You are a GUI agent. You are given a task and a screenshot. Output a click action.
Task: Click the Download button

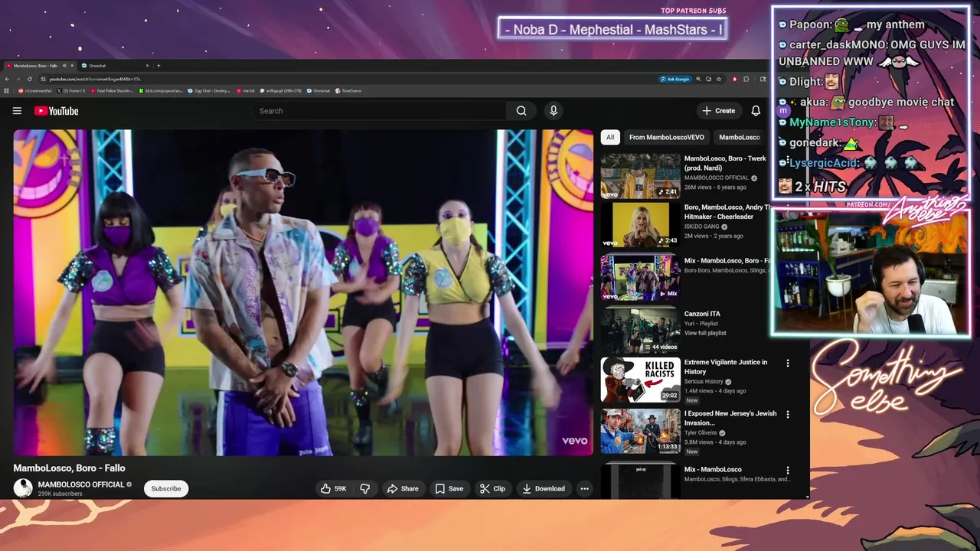click(544, 488)
